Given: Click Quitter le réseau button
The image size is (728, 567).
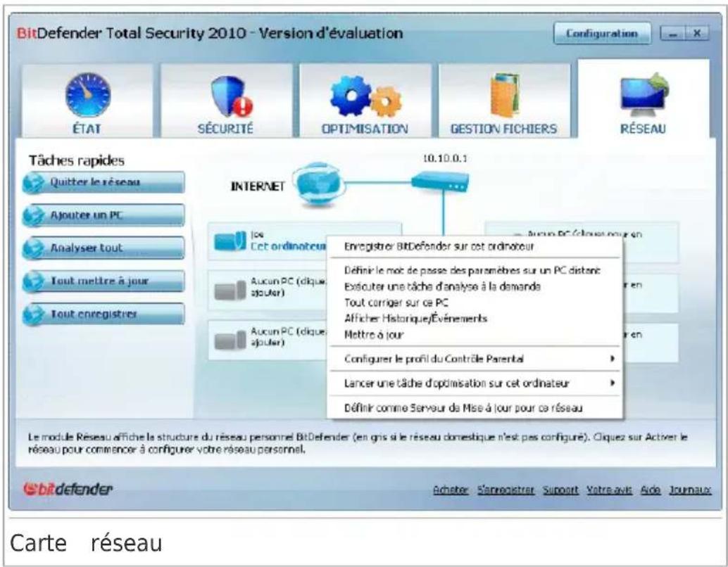Looking at the screenshot, I should [x=103, y=182].
